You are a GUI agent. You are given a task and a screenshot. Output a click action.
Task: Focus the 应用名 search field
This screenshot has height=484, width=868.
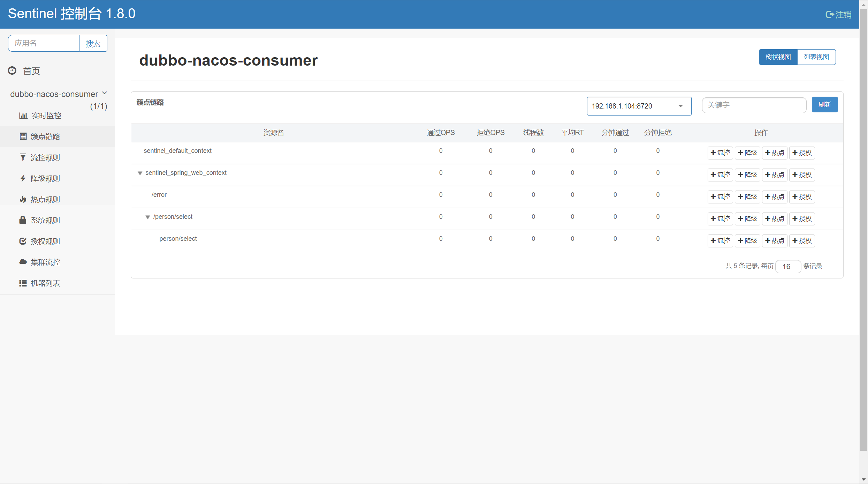[x=44, y=43]
